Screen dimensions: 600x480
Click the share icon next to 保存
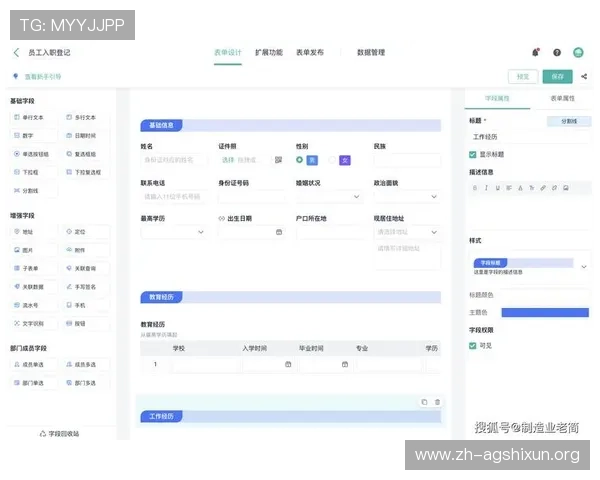coord(584,77)
